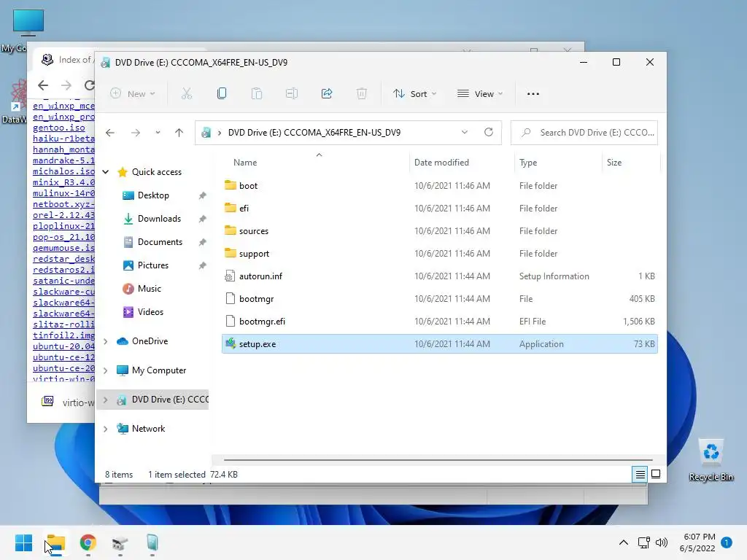Open michalos.iso link in browser window
Screen dimensions: 747x560
point(63,171)
